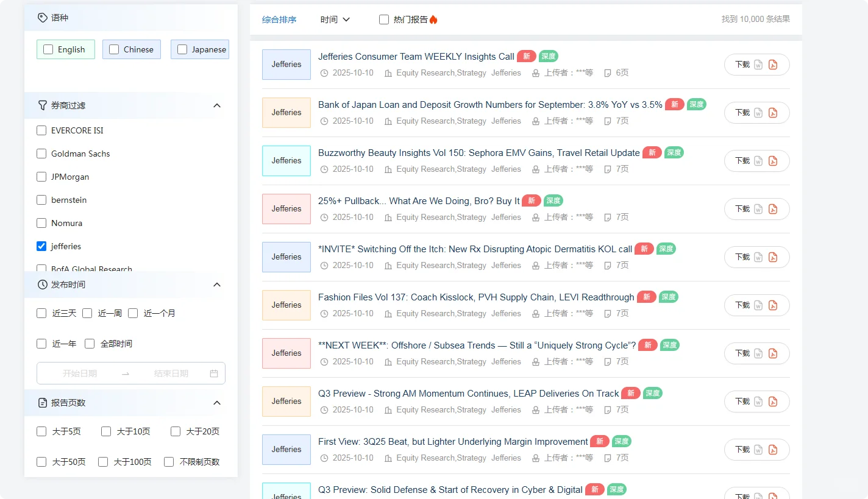Select the 大于10页 checkbox

point(106,431)
